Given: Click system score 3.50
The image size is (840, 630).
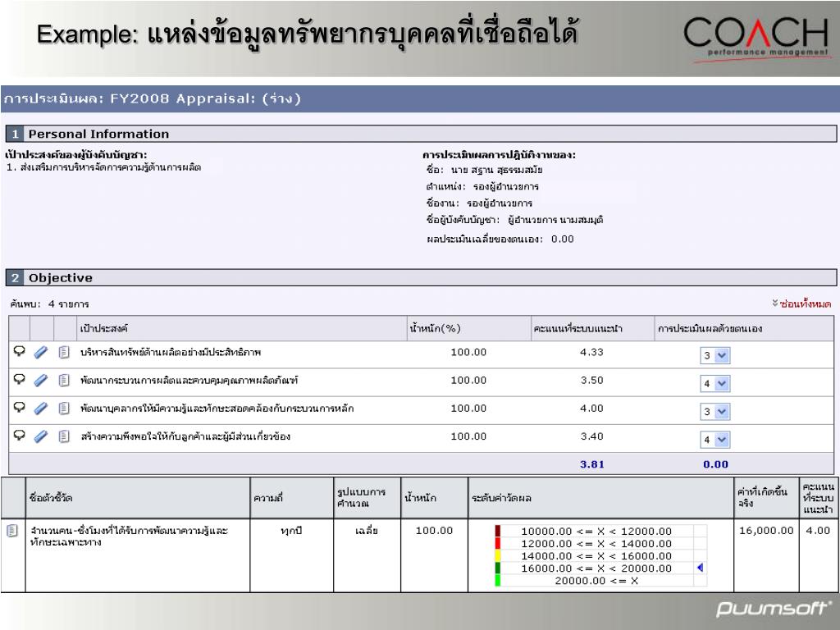Looking at the screenshot, I should pyautogui.click(x=591, y=380).
